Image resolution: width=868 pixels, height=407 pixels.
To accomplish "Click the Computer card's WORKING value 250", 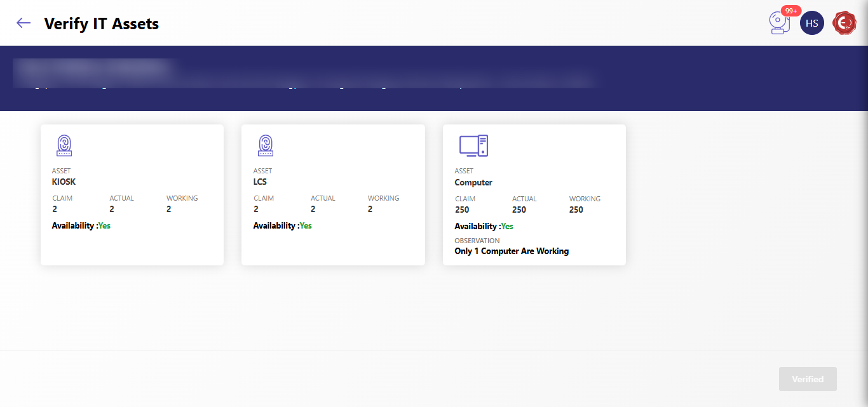I will tap(576, 210).
